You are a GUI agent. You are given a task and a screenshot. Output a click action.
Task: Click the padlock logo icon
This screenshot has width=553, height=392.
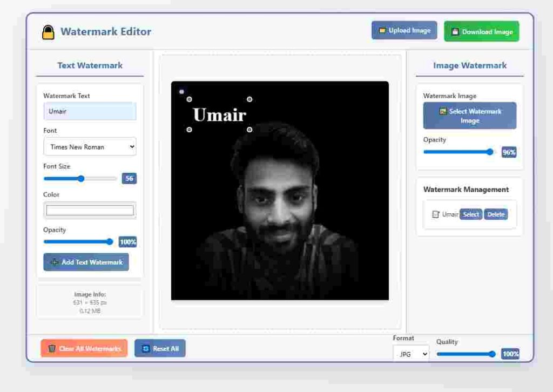pyautogui.click(x=49, y=32)
